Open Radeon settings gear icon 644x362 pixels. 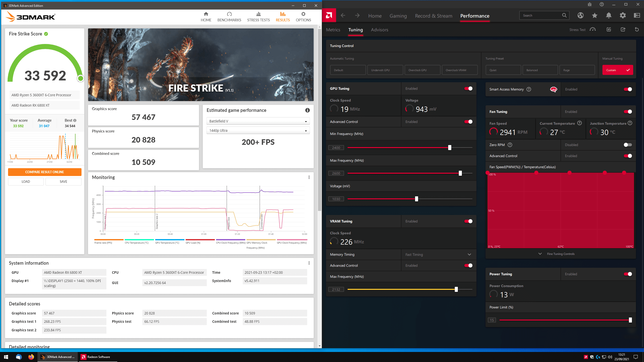click(623, 16)
